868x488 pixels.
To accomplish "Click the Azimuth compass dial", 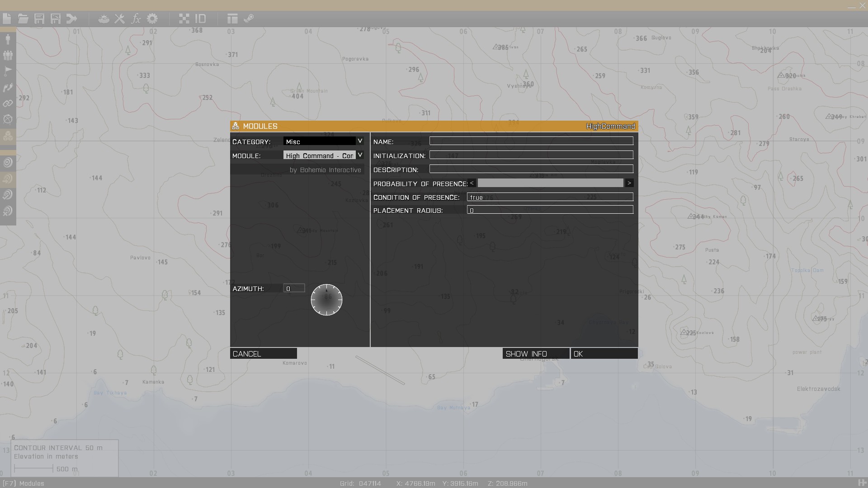I will (x=326, y=300).
